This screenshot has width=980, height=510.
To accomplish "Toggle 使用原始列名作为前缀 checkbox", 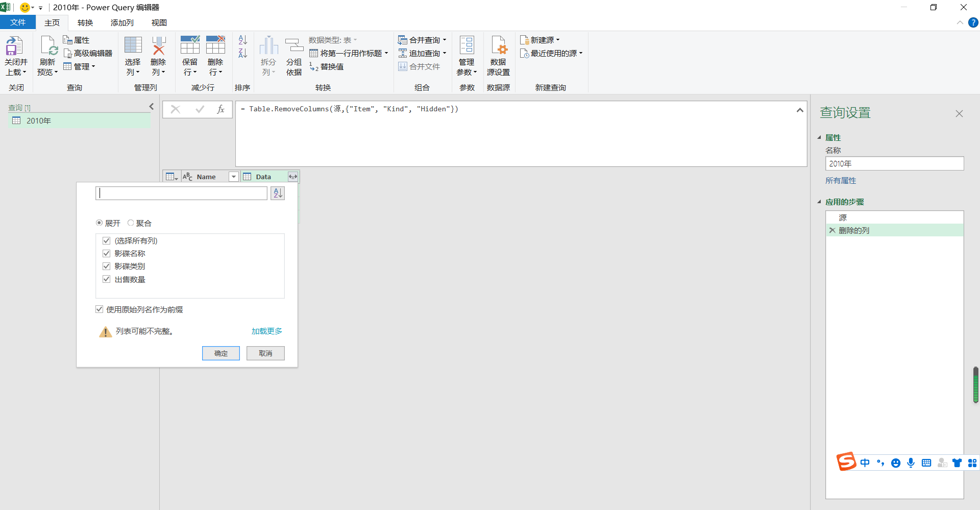I will click(x=99, y=309).
